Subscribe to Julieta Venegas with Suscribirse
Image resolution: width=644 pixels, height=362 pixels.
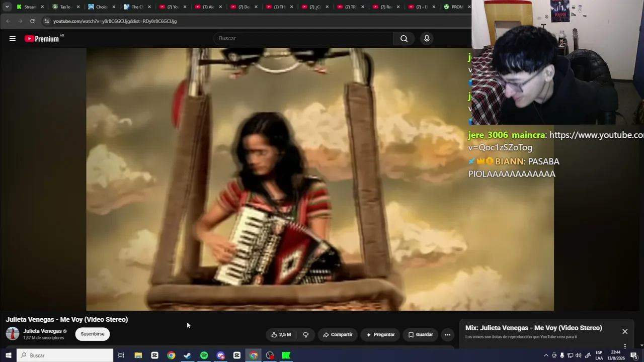point(93,334)
